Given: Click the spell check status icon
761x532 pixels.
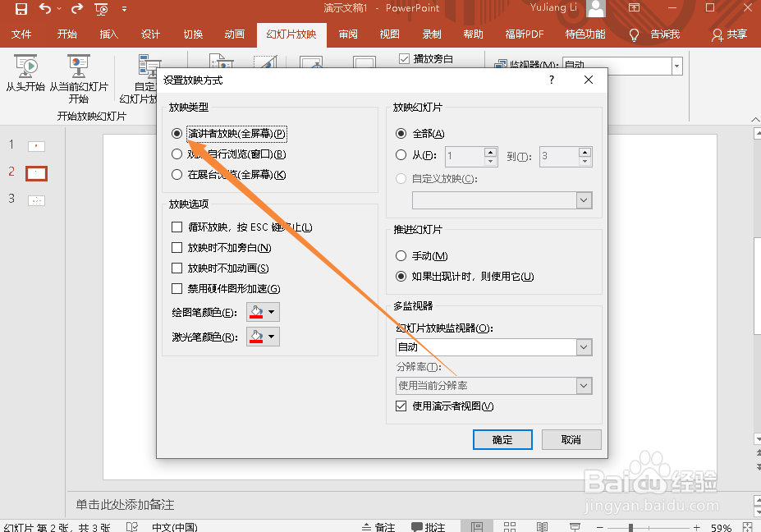Looking at the screenshot, I should [x=131, y=527].
